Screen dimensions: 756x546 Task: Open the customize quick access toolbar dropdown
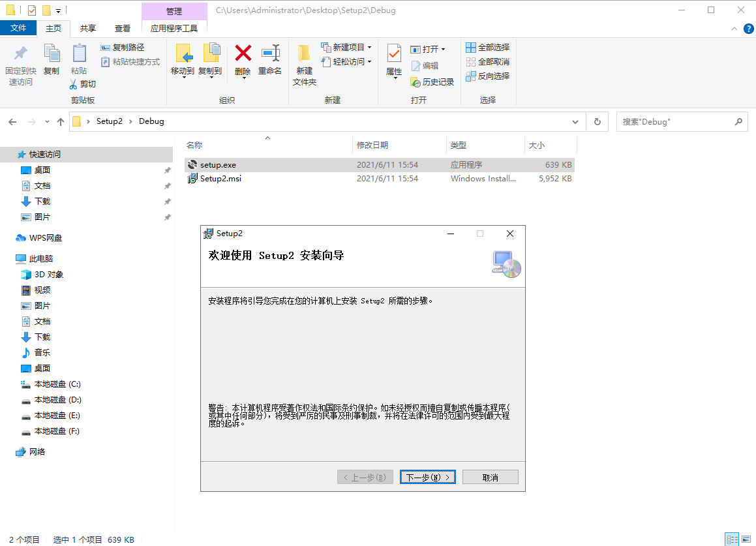[x=58, y=10]
